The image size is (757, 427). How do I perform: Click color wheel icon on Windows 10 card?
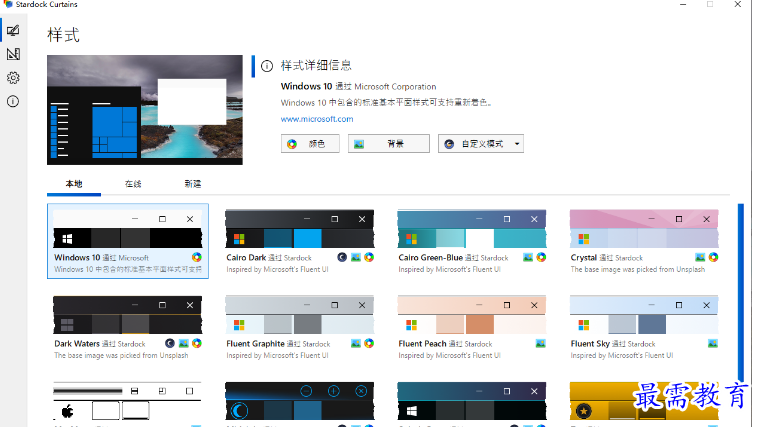click(196, 257)
